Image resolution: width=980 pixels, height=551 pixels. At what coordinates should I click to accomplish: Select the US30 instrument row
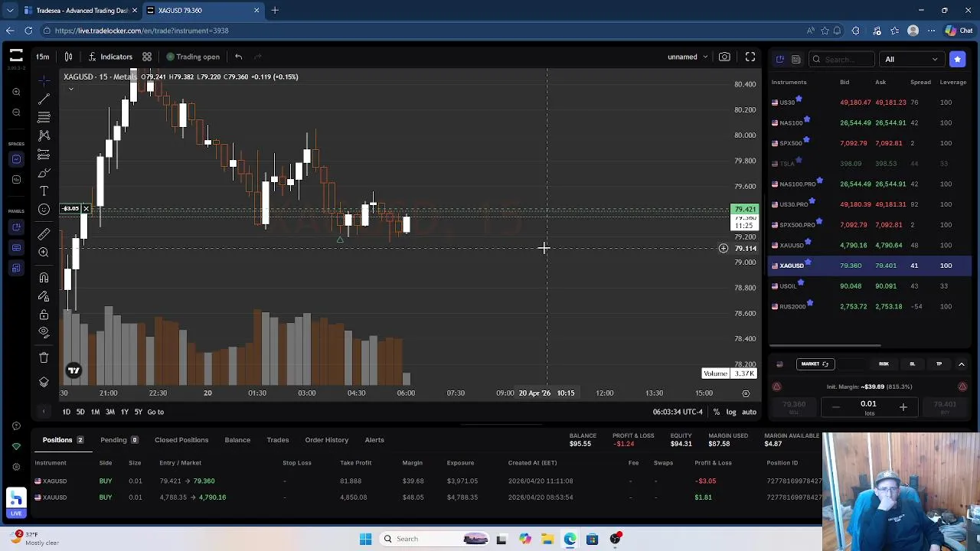(x=870, y=102)
